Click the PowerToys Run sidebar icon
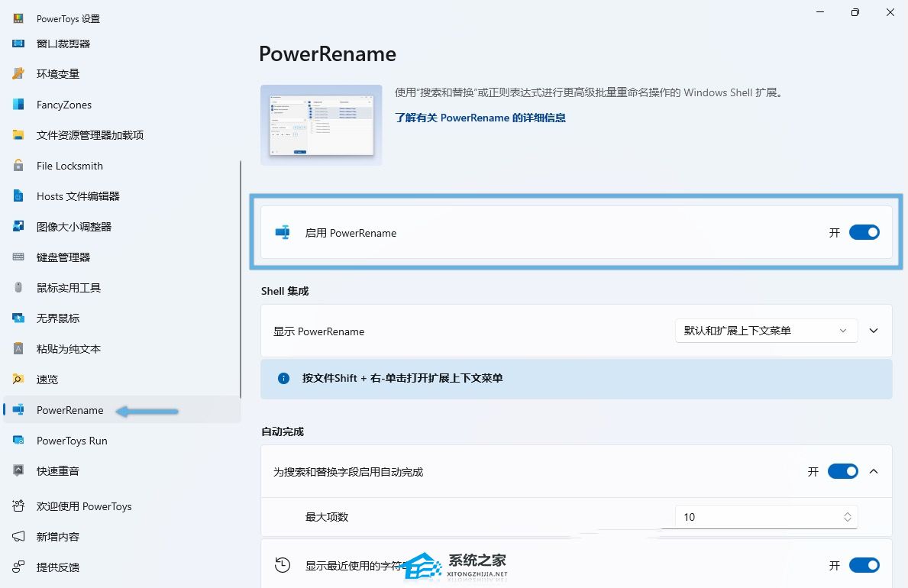This screenshot has width=908, height=588. click(18, 441)
